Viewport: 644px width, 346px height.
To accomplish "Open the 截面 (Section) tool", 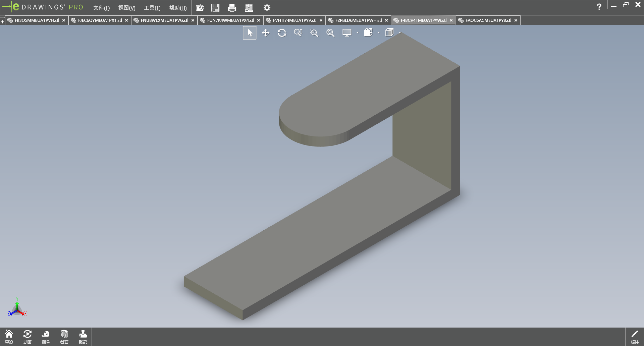I will 64,337.
